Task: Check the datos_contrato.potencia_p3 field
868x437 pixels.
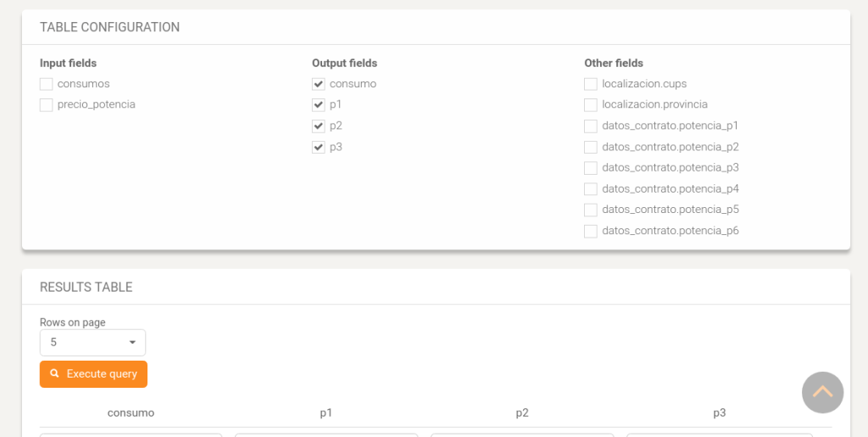Action: [x=591, y=168]
